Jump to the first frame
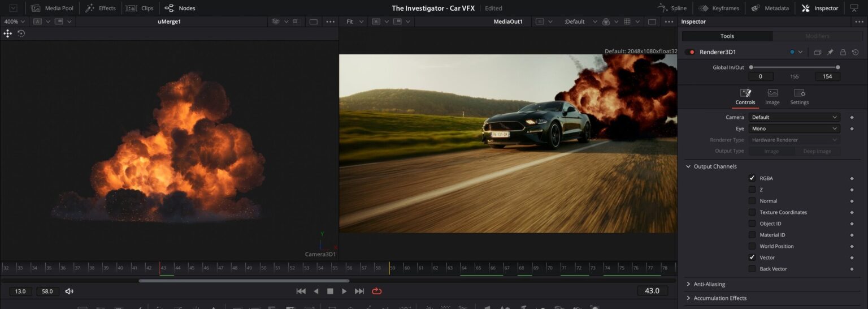Image resolution: width=868 pixels, height=309 pixels. click(301, 291)
